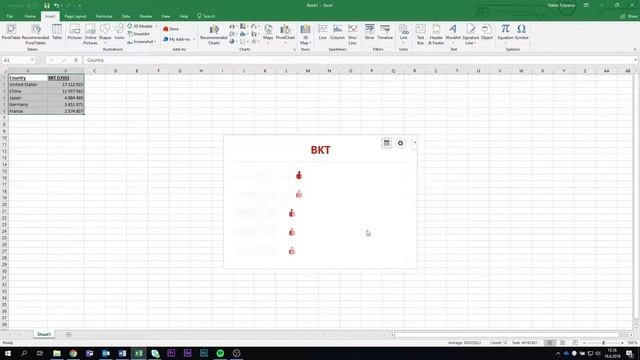Switch to the Formulas tab

click(x=104, y=16)
